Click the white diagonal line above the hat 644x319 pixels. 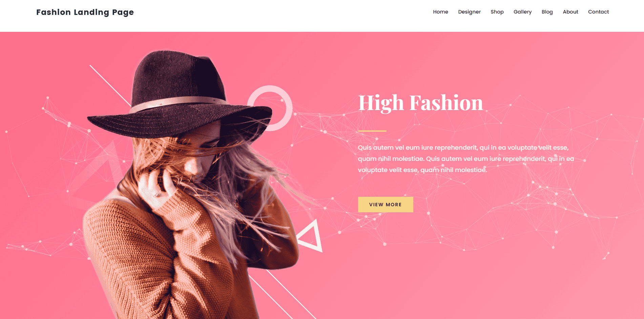[x=110, y=85]
